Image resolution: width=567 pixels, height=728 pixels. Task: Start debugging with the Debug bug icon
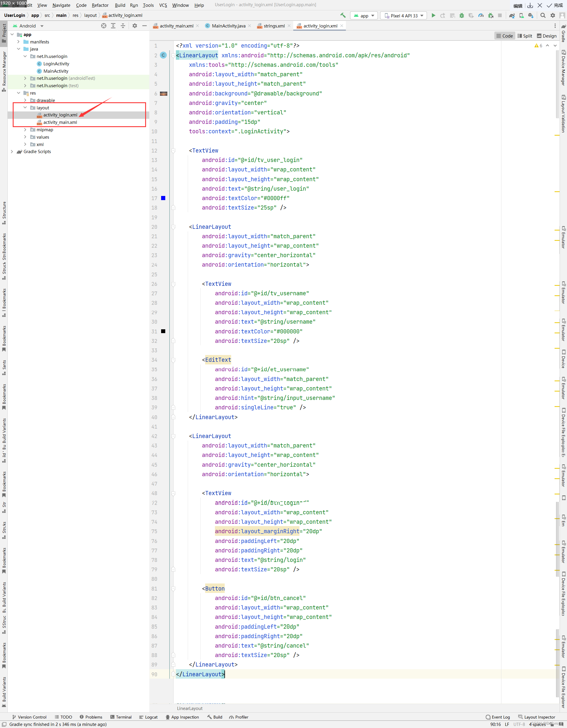(462, 15)
